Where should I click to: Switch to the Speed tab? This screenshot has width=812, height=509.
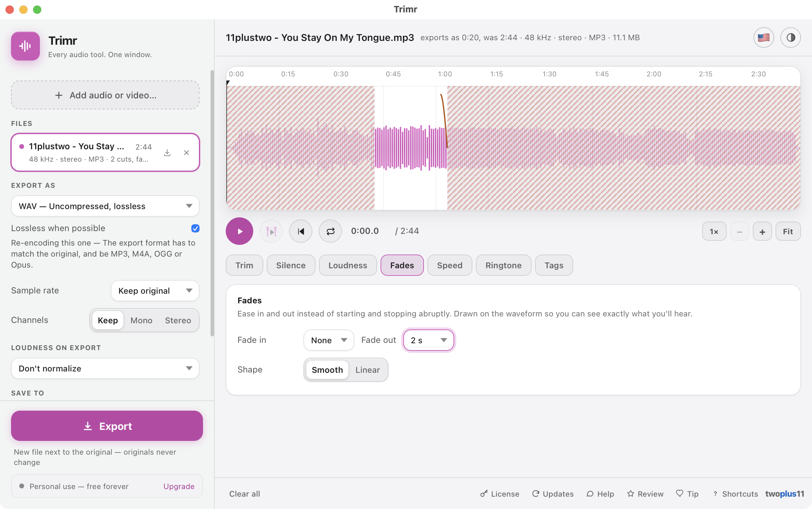(450, 265)
